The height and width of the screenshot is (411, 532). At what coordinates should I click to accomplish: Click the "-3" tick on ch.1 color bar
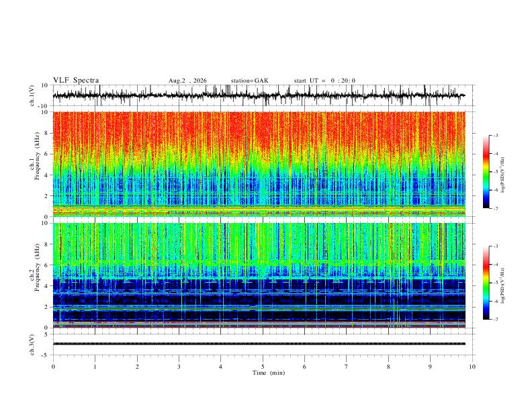click(x=495, y=135)
